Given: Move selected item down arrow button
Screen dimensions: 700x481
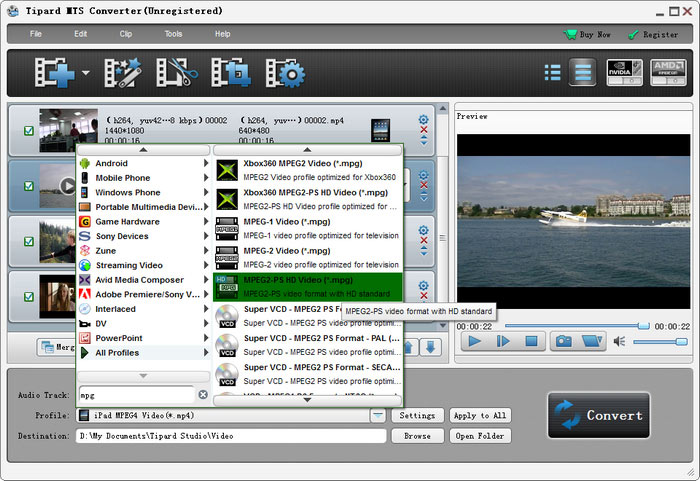Looking at the screenshot, I should tap(430, 347).
